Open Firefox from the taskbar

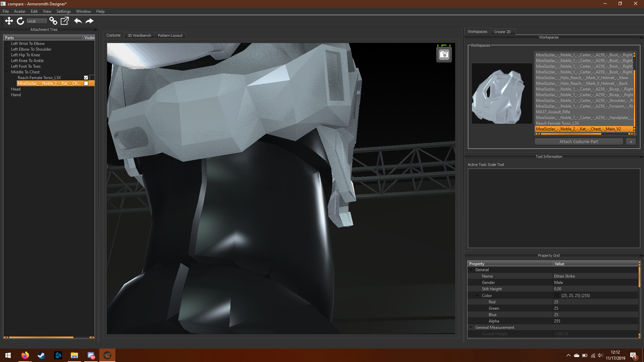(25, 355)
